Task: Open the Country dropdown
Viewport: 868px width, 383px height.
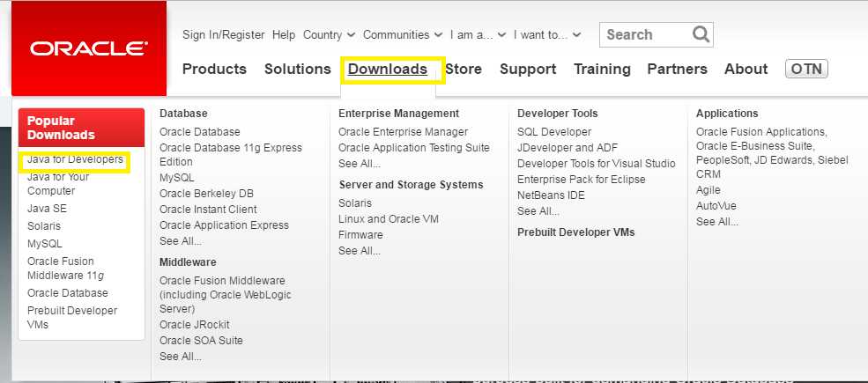Action: (x=329, y=34)
